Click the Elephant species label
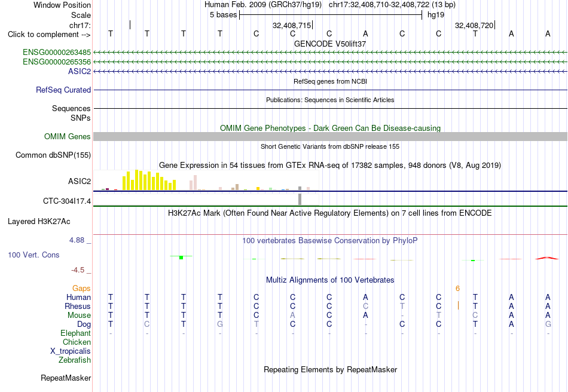Screen dimensions: 568x392 click(75, 333)
